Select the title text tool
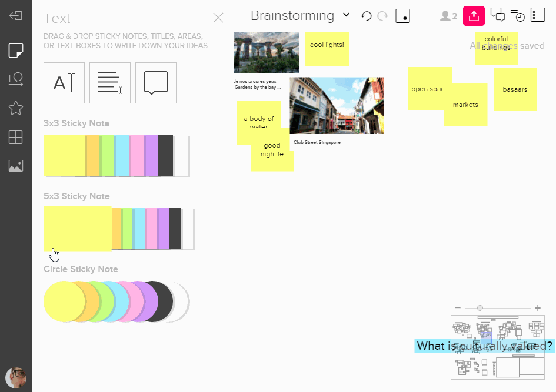The width and height of the screenshot is (556, 392). pyautogui.click(x=64, y=83)
